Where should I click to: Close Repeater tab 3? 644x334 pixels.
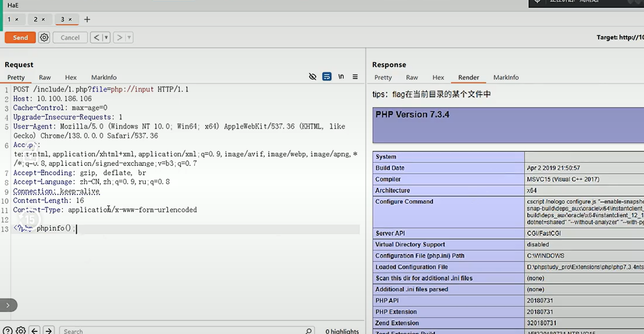pos(70,19)
